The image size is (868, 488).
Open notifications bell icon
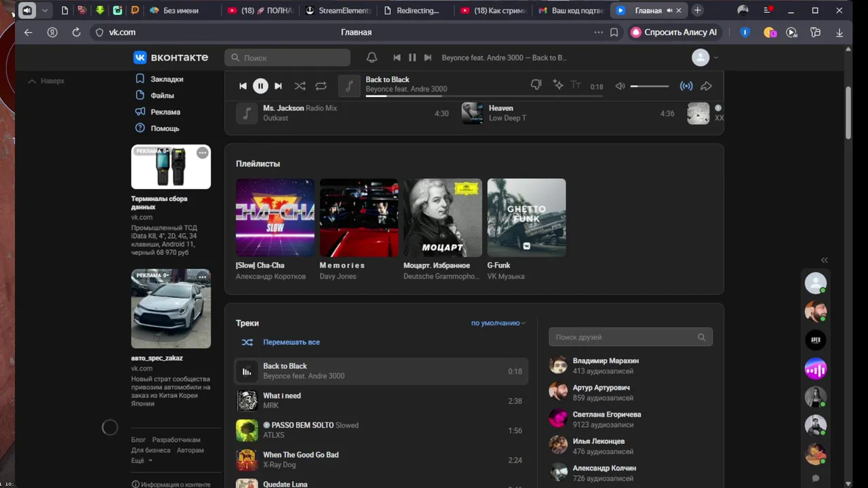[x=372, y=58]
